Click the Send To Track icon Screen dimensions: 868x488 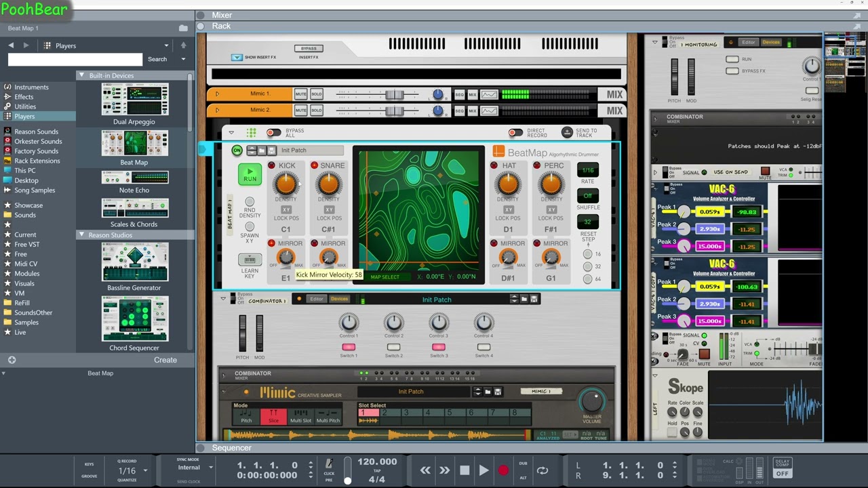(567, 133)
